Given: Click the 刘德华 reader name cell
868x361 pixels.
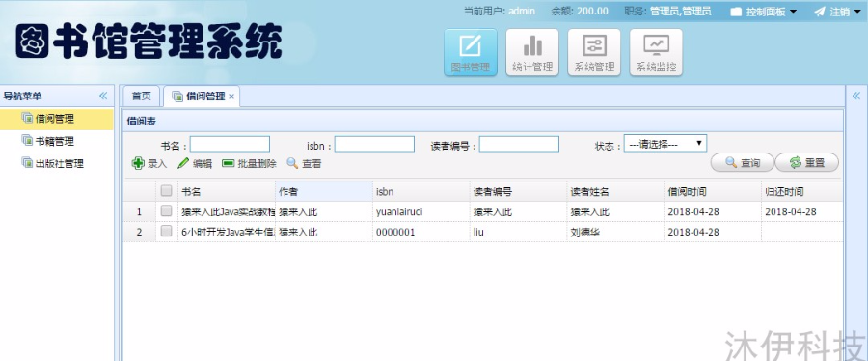Looking at the screenshot, I should pyautogui.click(x=616, y=232).
